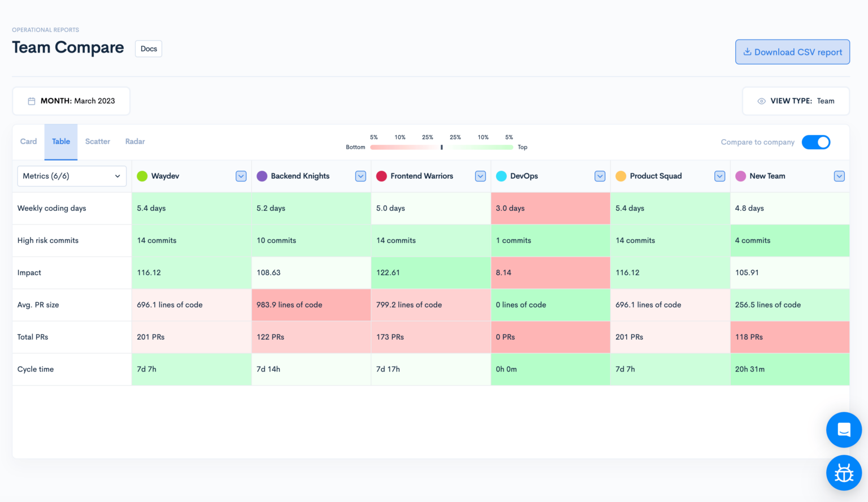Disable the Compare to company toggle
The height and width of the screenshot is (502, 868).
click(x=815, y=142)
